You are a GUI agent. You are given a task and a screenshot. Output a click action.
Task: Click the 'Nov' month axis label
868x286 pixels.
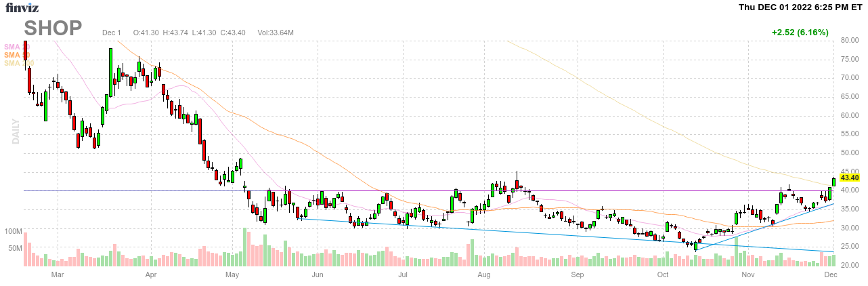click(x=747, y=274)
